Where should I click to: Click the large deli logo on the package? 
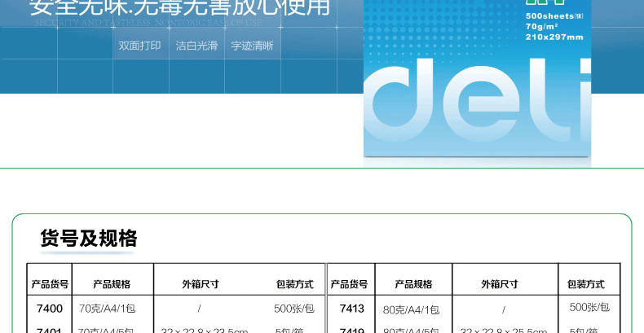(477, 99)
